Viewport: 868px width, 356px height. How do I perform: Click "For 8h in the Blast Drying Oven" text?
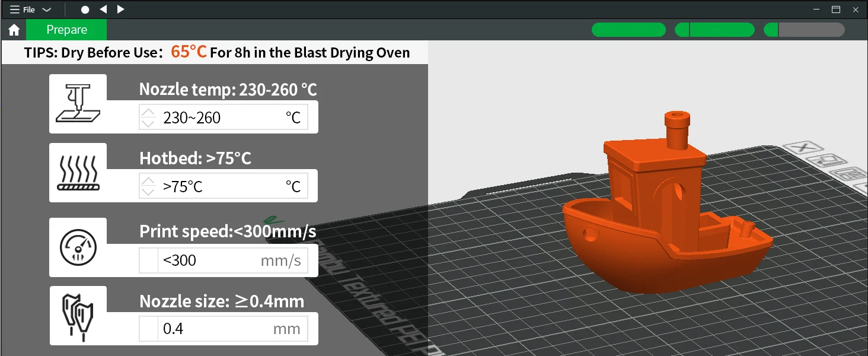310,53
